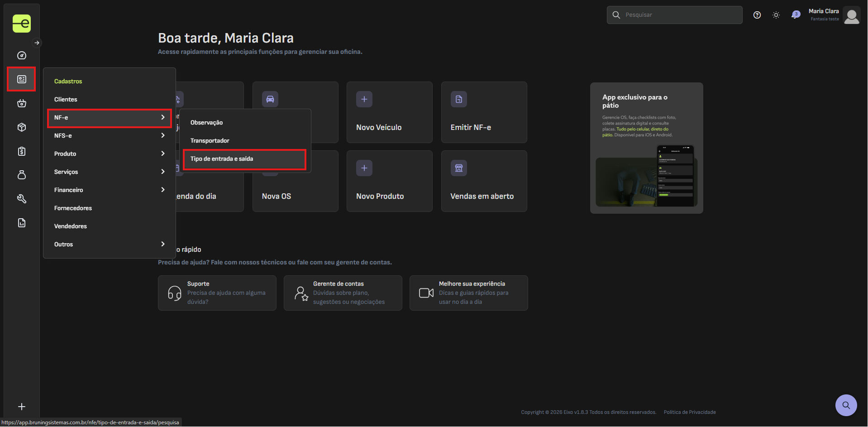The height and width of the screenshot is (427, 868).
Task: Select the NFS-e menu entry label
Action: click(63, 135)
